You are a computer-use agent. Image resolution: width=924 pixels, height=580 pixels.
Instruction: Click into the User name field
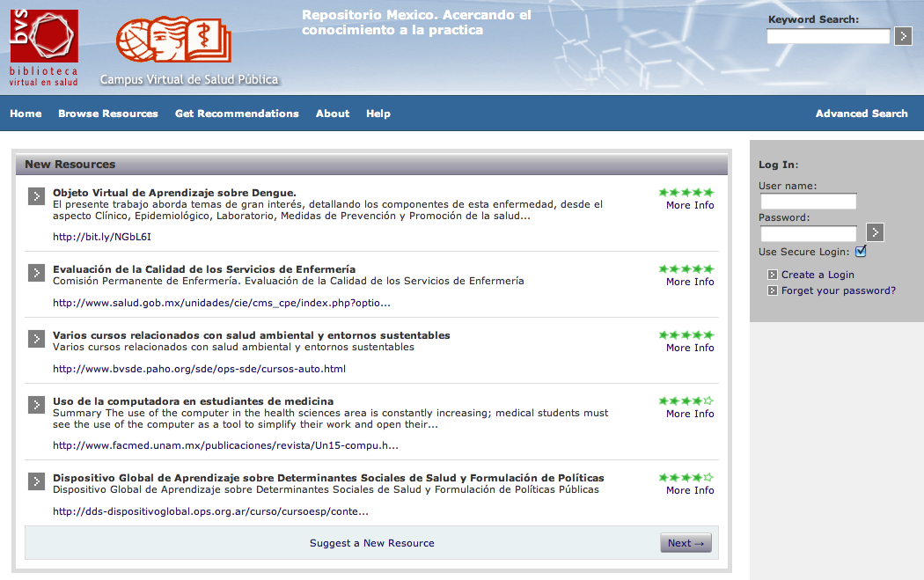(x=808, y=202)
